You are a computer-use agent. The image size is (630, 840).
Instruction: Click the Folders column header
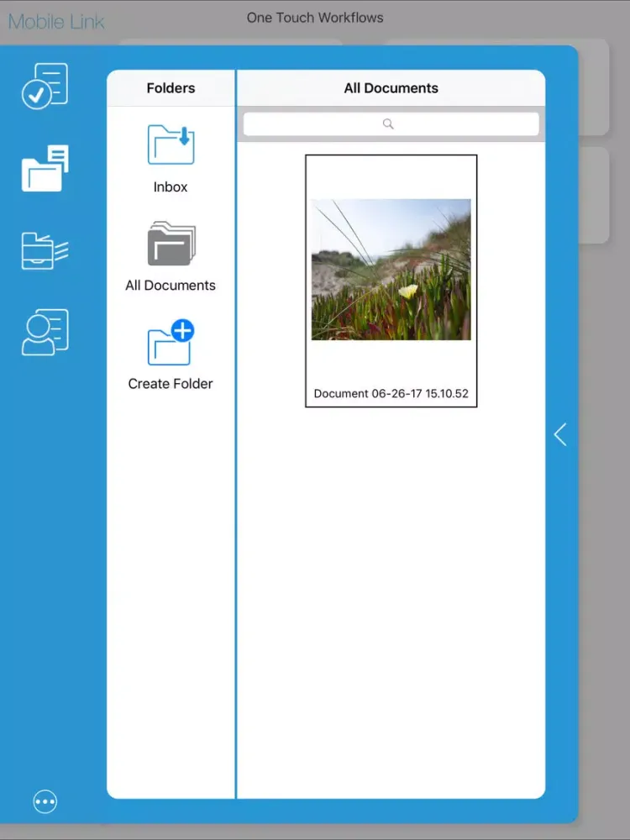171,88
